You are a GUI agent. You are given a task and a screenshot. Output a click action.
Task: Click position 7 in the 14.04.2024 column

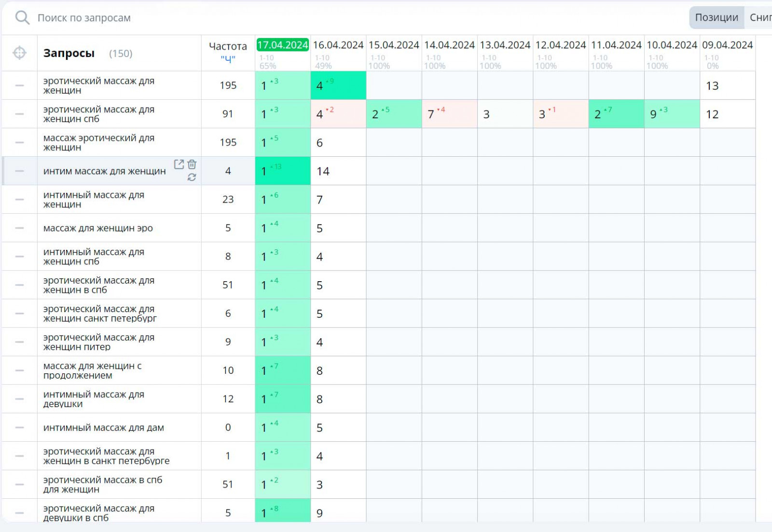point(431,114)
